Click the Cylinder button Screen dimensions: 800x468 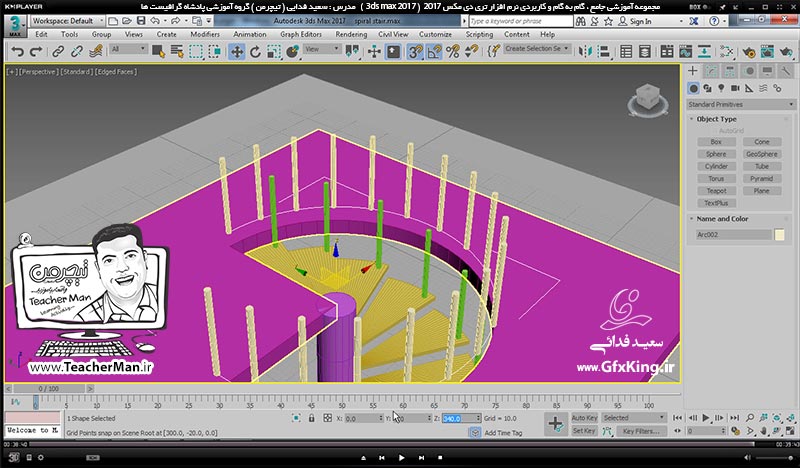716,166
